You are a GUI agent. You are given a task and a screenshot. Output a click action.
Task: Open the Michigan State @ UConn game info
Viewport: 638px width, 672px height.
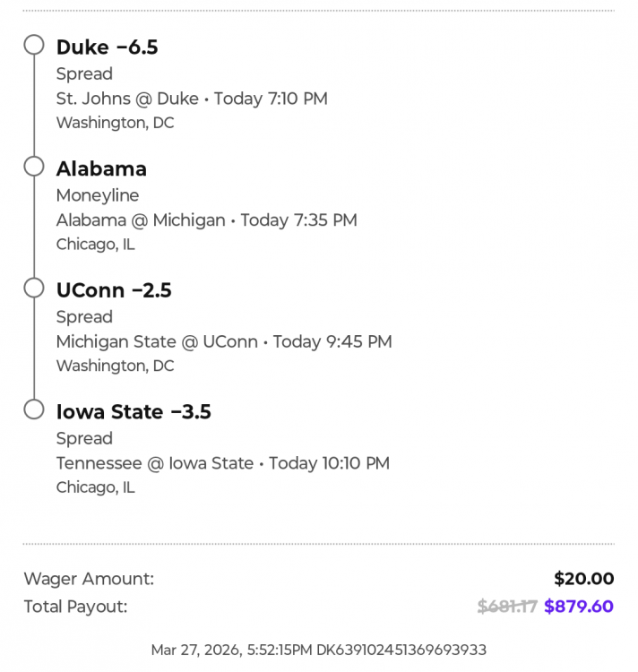(x=224, y=341)
